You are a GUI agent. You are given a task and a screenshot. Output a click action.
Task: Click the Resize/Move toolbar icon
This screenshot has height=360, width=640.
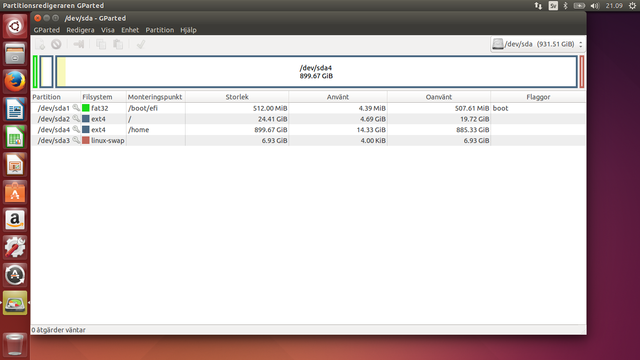coord(79,44)
